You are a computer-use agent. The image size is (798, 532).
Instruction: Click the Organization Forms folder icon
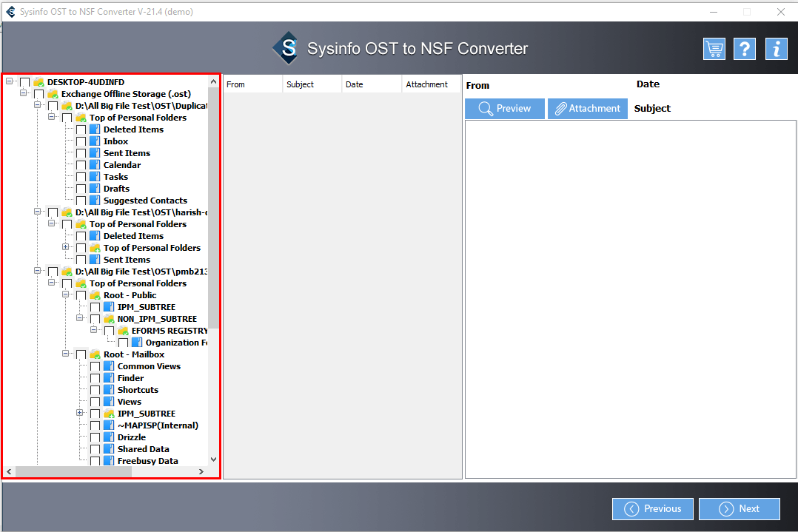pos(138,343)
